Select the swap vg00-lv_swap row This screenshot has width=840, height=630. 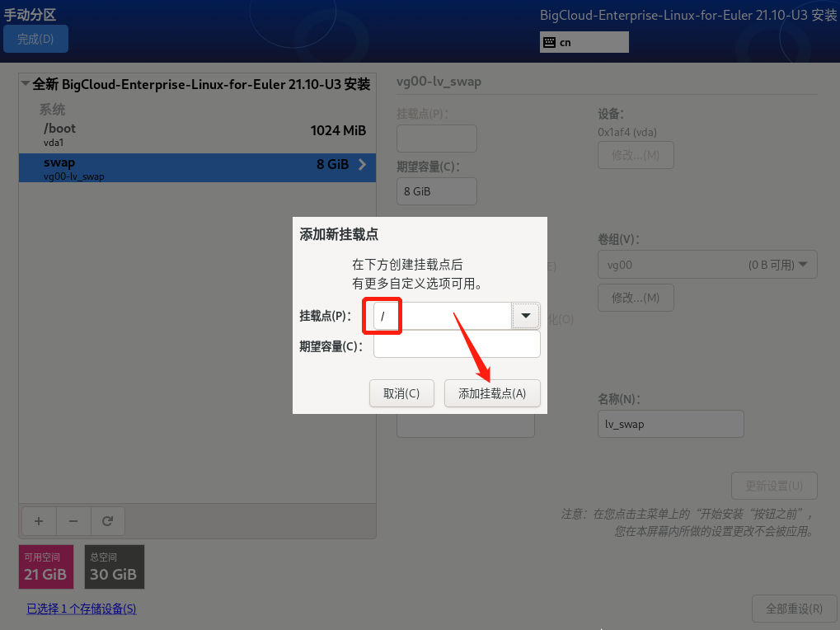197,167
